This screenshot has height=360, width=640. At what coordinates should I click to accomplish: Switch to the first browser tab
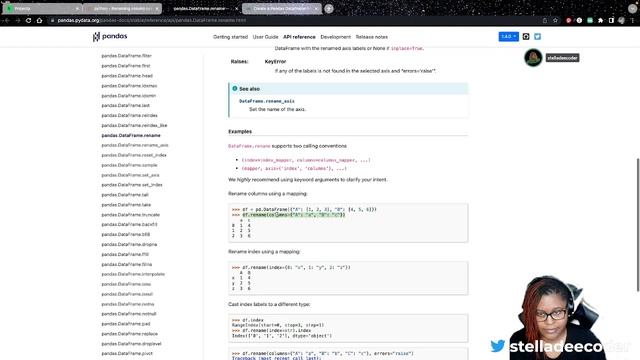pyautogui.click(x=42, y=9)
